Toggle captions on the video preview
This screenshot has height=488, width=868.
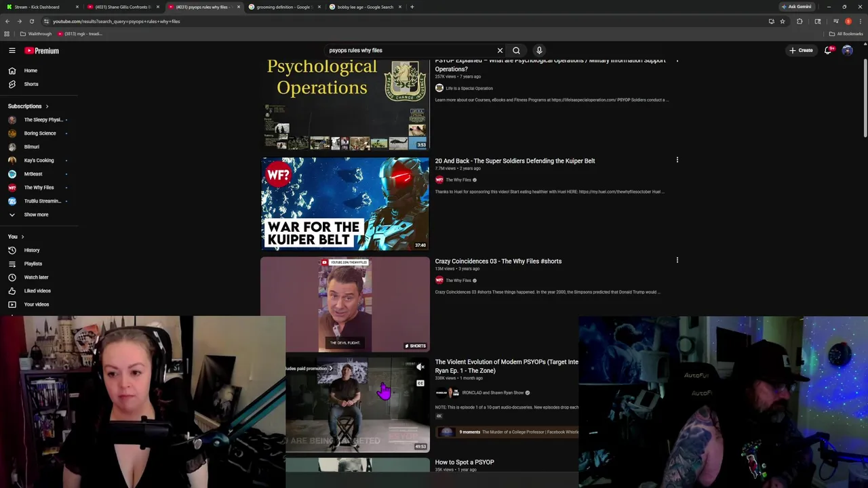pyautogui.click(x=420, y=384)
